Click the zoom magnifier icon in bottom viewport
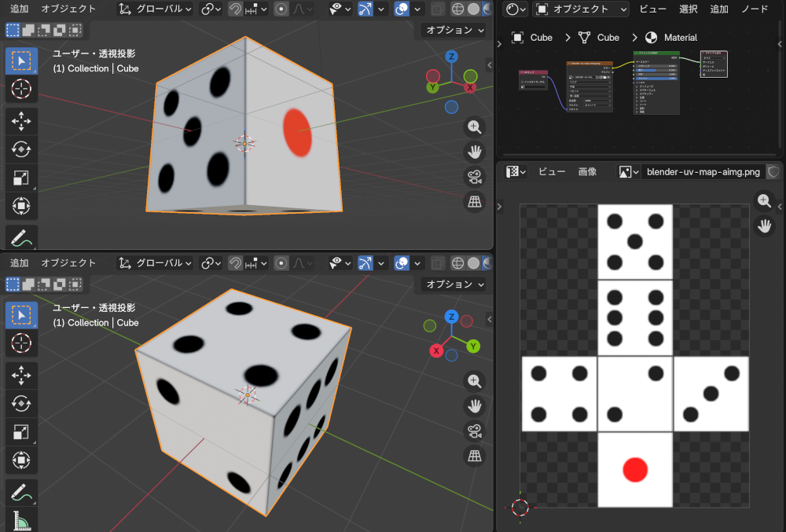 tap(474, 381)
